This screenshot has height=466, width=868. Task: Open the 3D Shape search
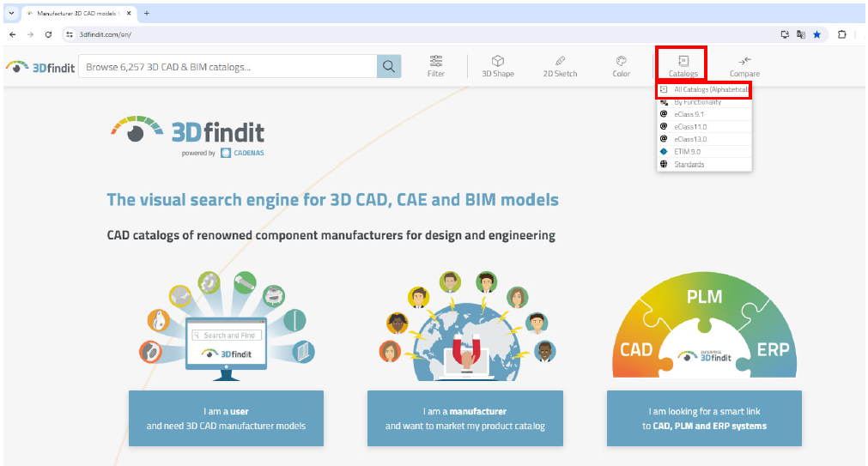point(498,66)
